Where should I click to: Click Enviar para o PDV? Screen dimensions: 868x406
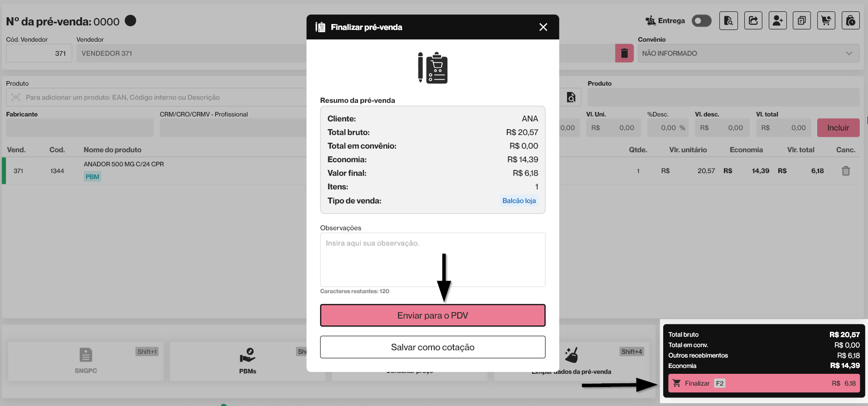click(x=432, y=315)
